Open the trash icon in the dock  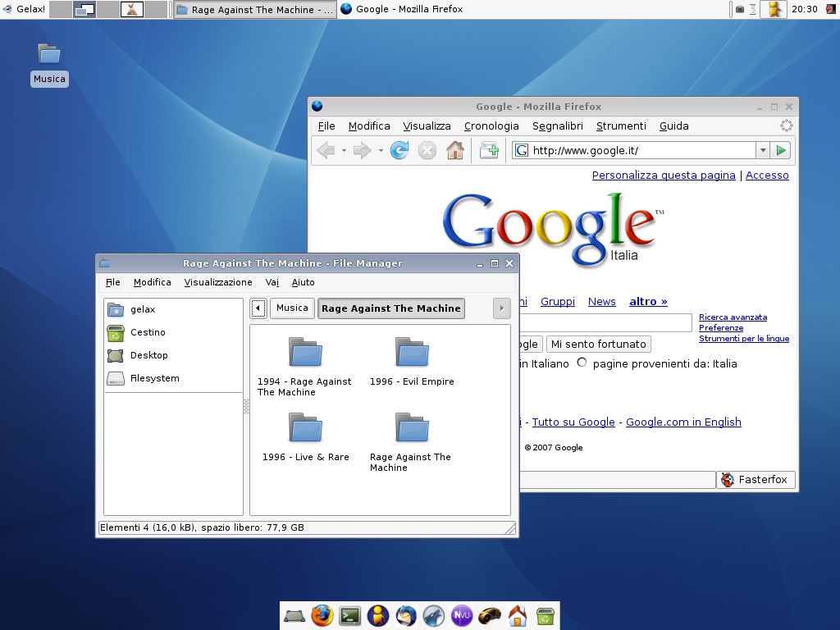coord(546,616)
